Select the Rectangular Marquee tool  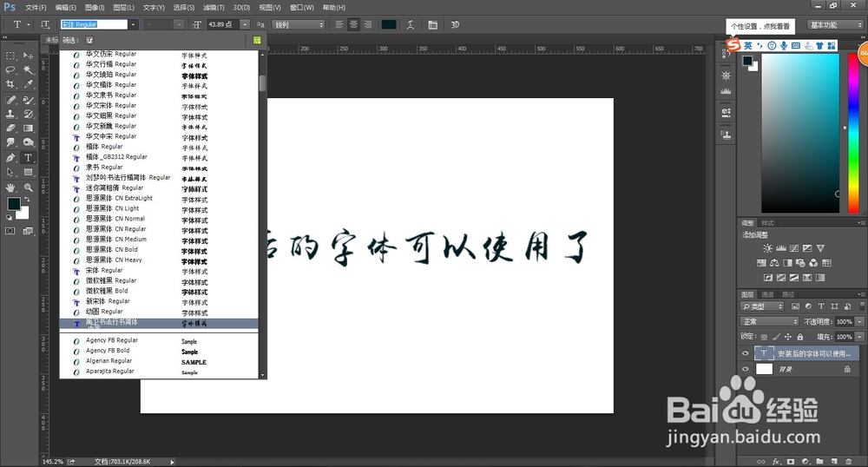10,56
